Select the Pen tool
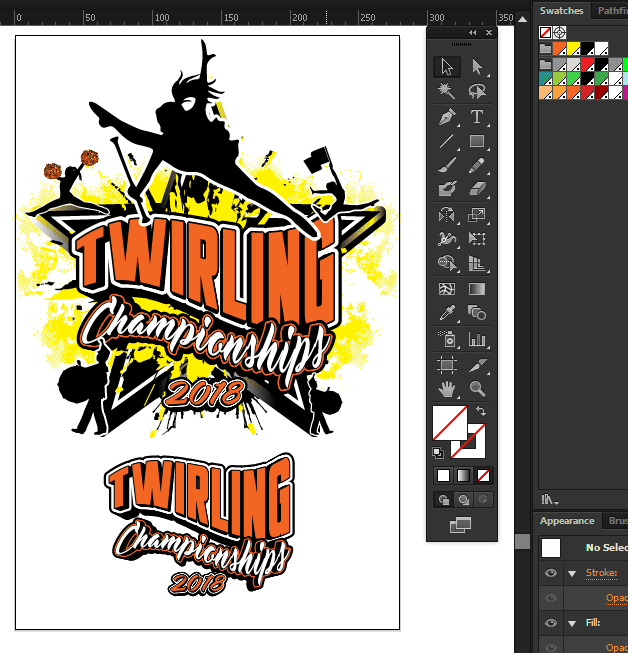The height and width of the screenshot is (653, 628). (447, 116)
